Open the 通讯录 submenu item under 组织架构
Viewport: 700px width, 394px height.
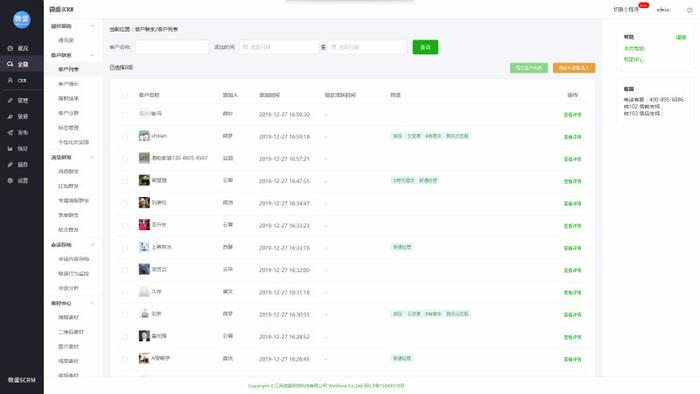point(66,41)
